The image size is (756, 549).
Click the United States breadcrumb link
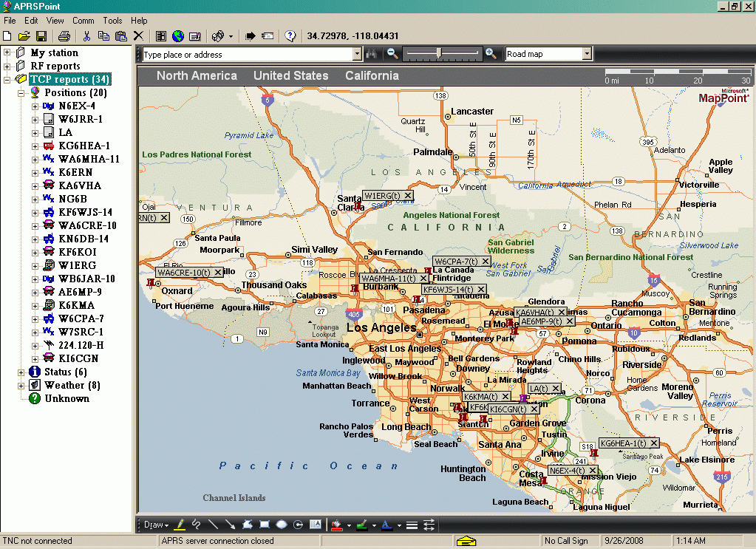(x=290, y=75)
